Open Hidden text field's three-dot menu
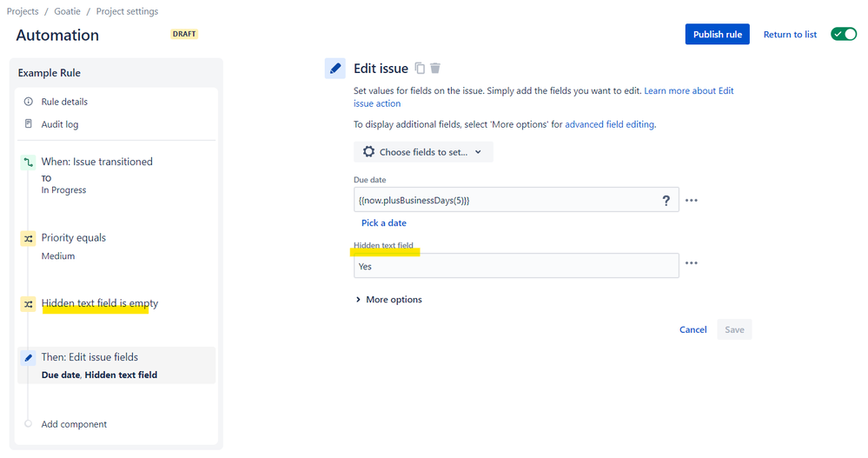Screen dimensions: 868x458 point(692,263)
